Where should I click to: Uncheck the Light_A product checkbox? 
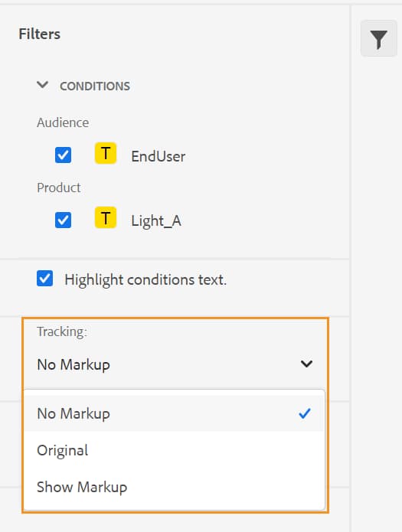coord(63,220)
